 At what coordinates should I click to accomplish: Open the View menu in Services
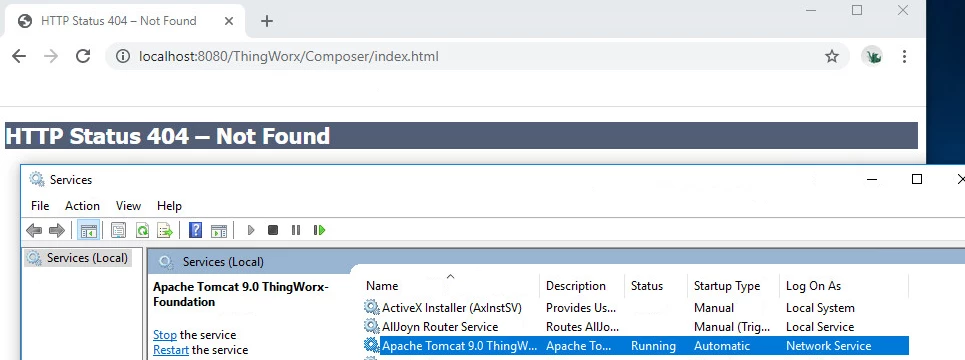click(128, 206)
